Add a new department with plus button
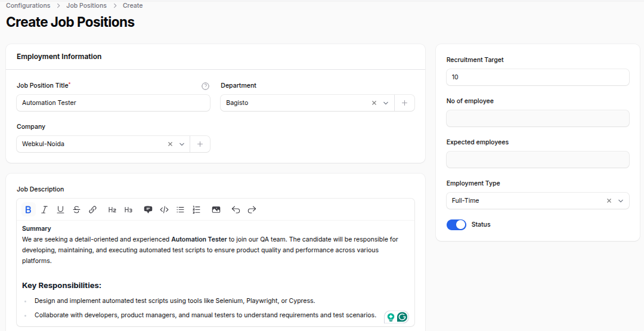 [404, 103]
